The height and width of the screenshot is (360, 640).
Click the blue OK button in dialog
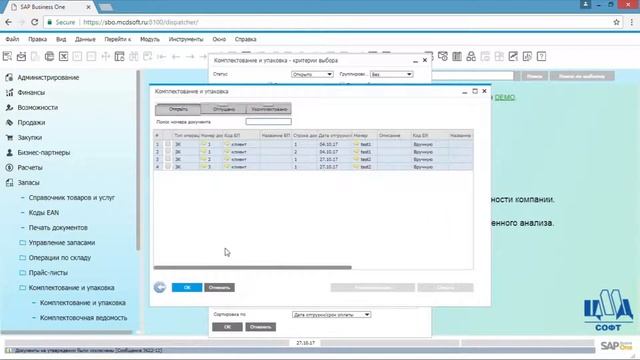187,287
